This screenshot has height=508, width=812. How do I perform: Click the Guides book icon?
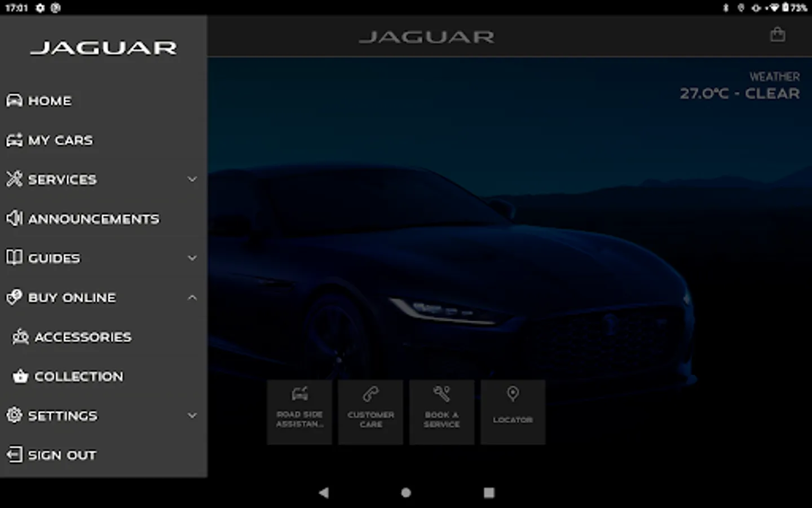point(14,257)
